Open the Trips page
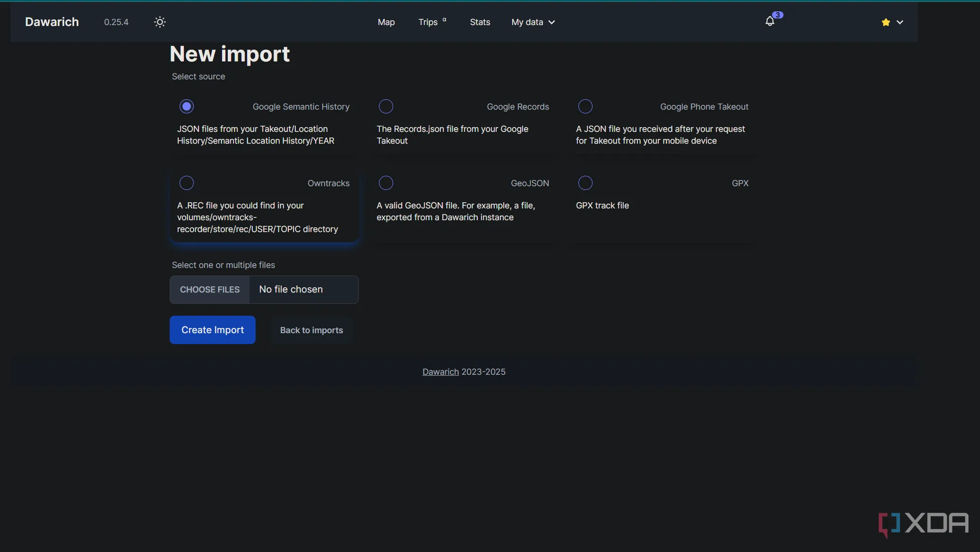The width and height of the screenshot is (980, 552). pos(432,22)
